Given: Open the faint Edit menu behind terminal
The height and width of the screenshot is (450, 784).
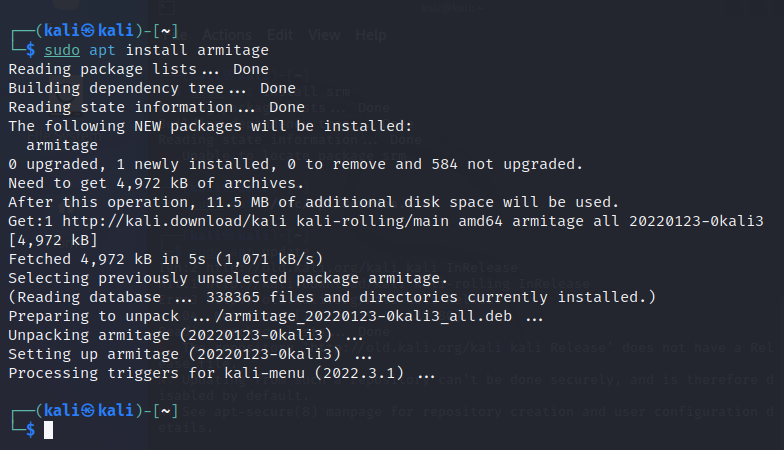Looking at the screenshot, I should pyautogui.click(x=280, y=35).
